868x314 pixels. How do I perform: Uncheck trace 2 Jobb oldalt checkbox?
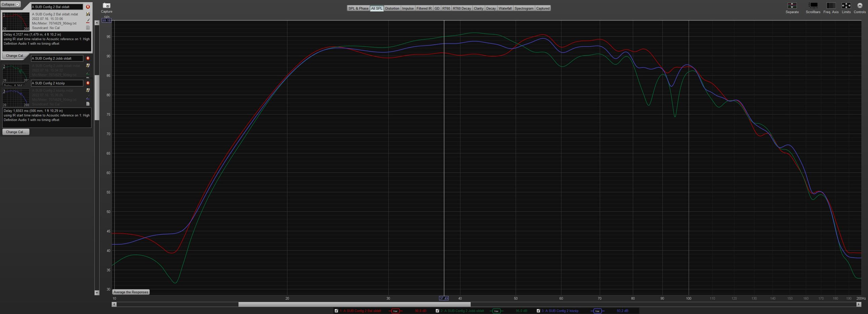point(437,311)
